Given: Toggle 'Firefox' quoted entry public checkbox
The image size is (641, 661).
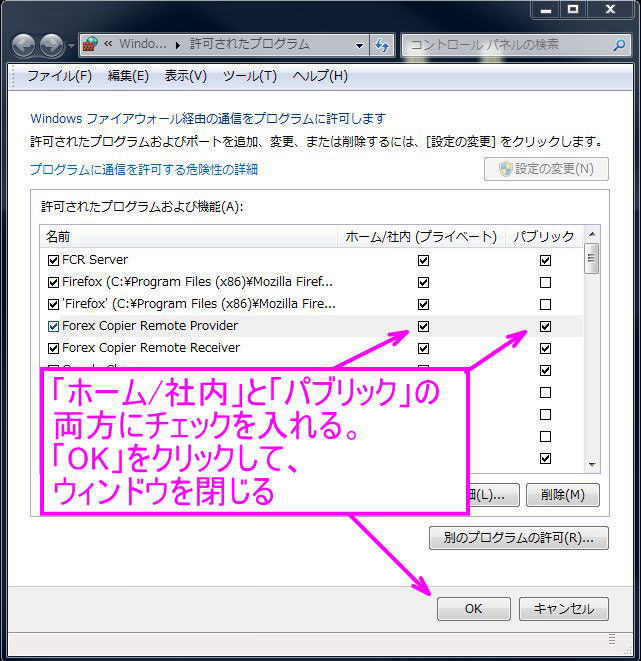Looking at the screenshot, I should (x=545, y=304).
